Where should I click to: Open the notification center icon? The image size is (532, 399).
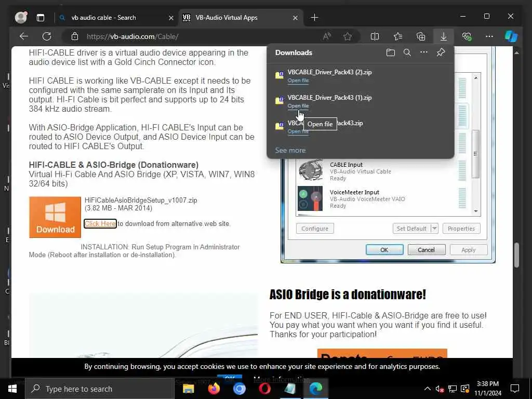coord(515,389)
